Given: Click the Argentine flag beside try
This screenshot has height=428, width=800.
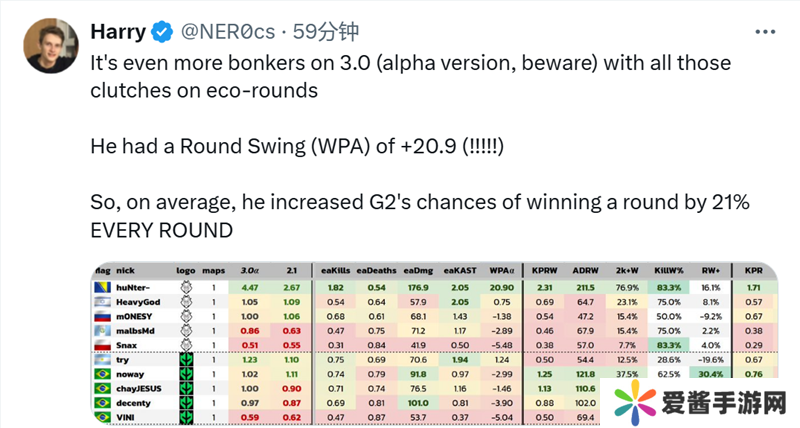Looking at the screenshot, I should tap(102, 358).
